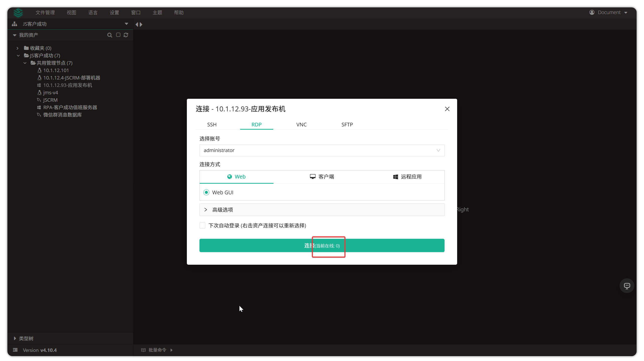Image resolution: width=644 pixels, height=361 pixels.
Task: Expand 高级选项 section
Action: click(x=322, y=209)
